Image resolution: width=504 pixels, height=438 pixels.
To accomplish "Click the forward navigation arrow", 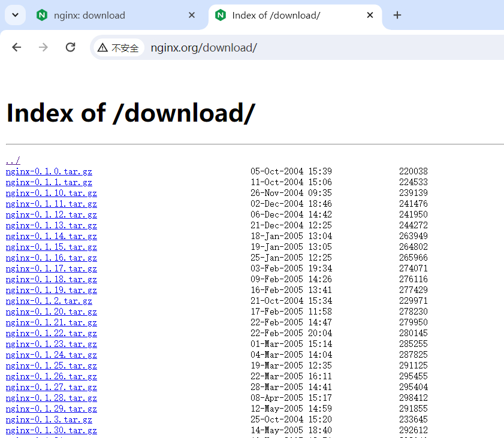I will click(43, 47).
